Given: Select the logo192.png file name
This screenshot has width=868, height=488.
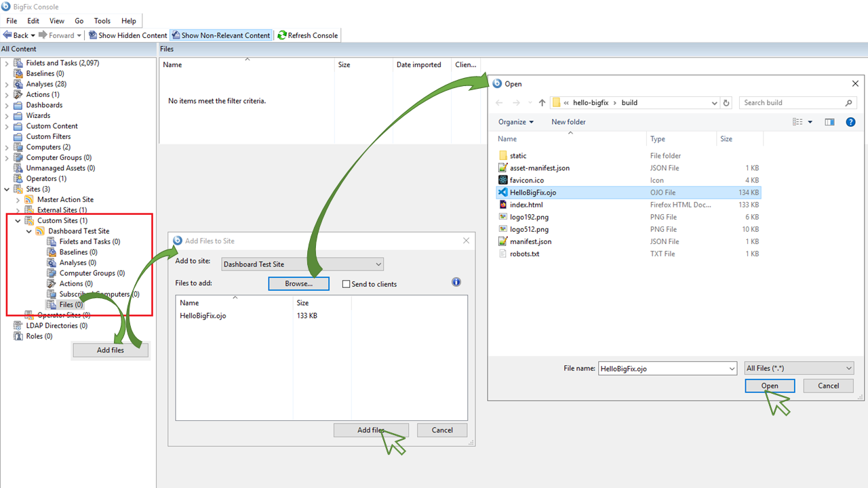Looking at the screenshot, I should 530,217.
